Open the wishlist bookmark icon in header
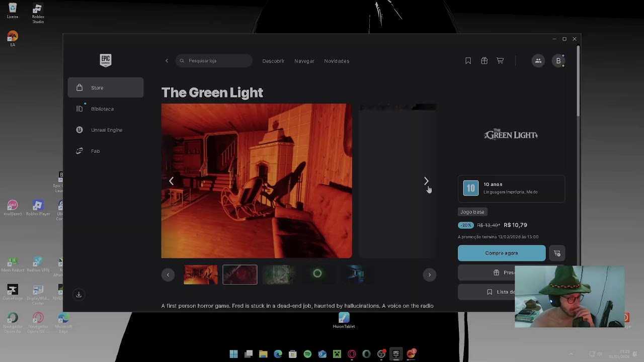 [468, 61]
